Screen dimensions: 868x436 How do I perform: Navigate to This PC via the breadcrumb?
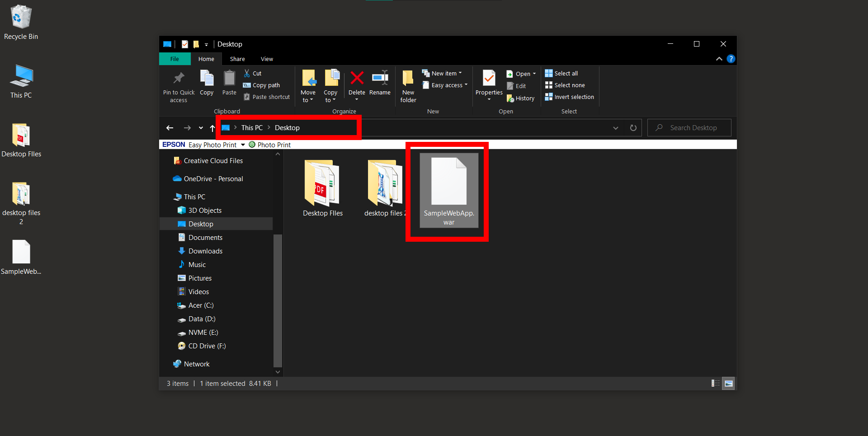(251, 128)
